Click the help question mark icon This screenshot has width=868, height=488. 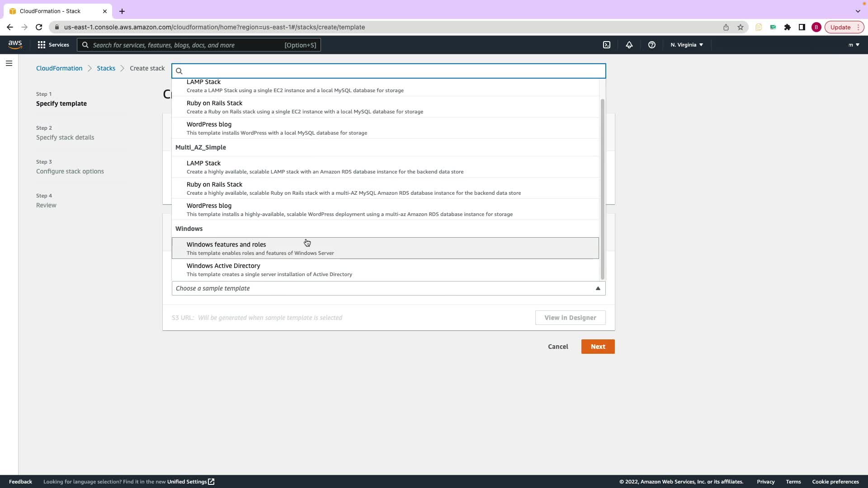[651, 45]
